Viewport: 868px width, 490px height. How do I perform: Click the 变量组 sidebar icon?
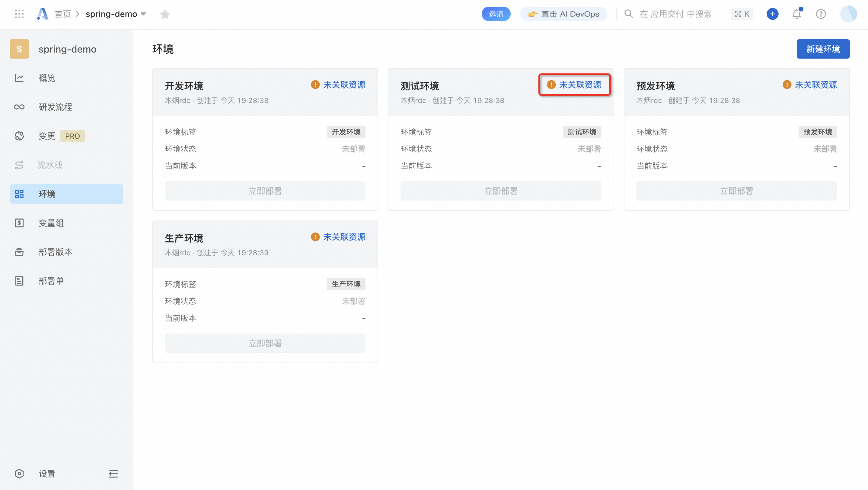coord(19,223)
